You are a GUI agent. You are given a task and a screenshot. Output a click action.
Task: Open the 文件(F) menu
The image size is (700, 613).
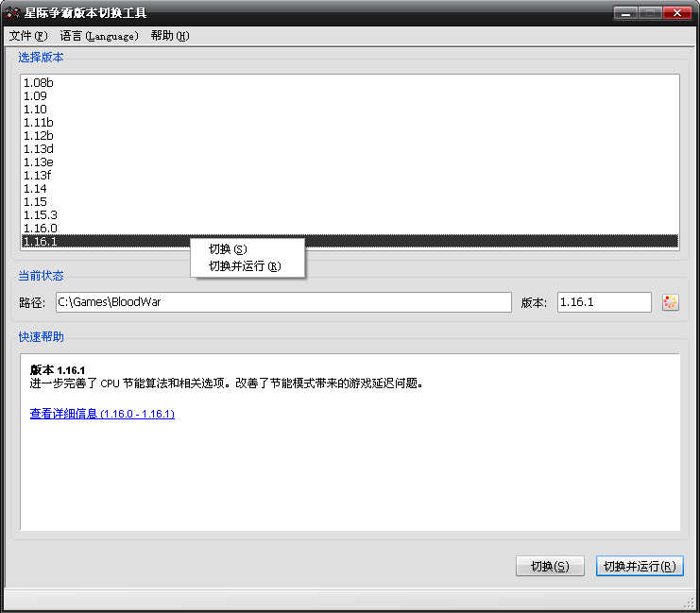(x=27, y=36)
